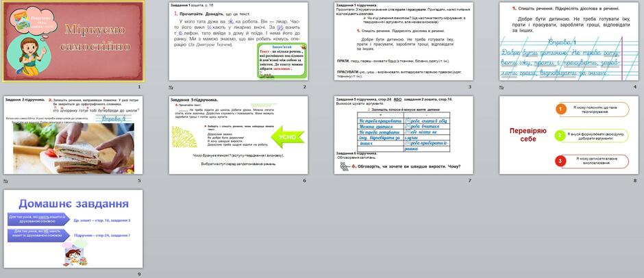Select the Домашнє завдання slide thumbnail
Viewport: 644px width, 278px height.
click(73, 229)
